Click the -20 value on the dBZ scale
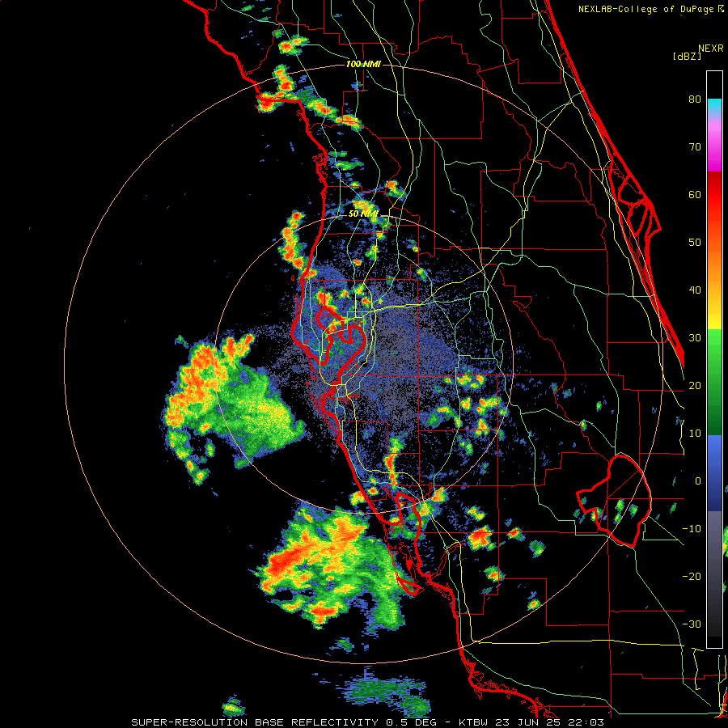This screenshot has height=728, width=728. coord(692,576)
